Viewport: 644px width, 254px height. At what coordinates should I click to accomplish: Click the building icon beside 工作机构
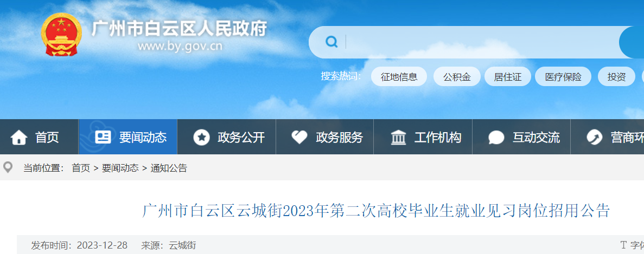coord(398,137)
